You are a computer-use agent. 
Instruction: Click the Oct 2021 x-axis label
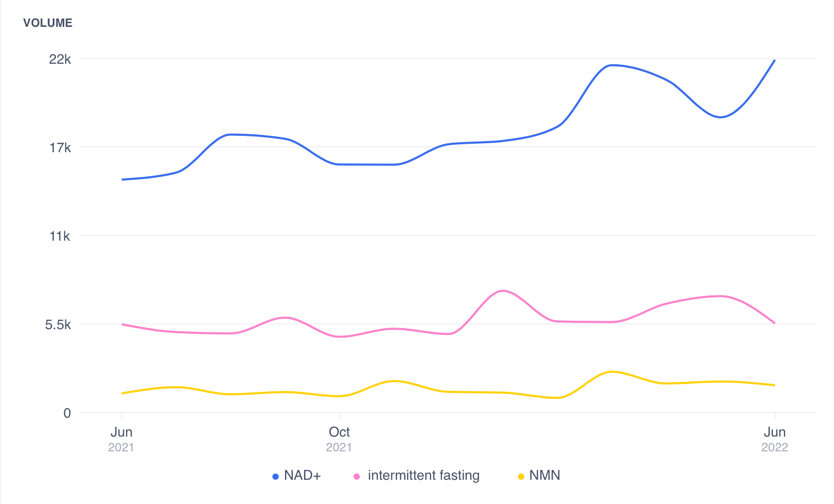339,439
